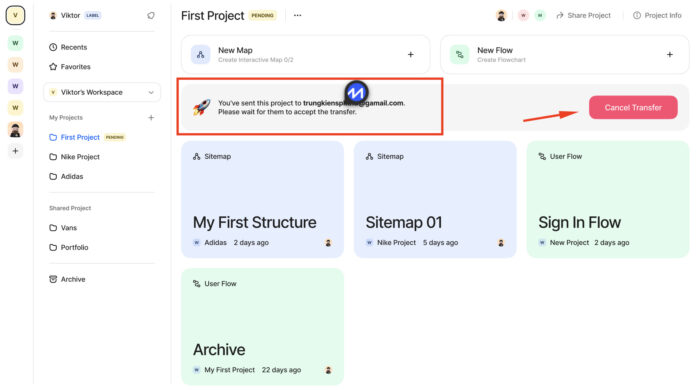Open the user photo avatar in left rail
This screenshot has height=390, width=700.
point(15,129)
